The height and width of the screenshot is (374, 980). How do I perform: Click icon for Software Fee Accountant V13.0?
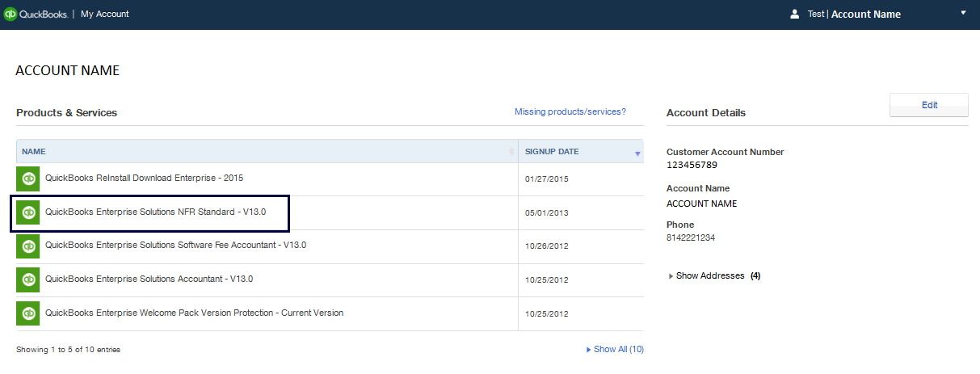point(28,246)
